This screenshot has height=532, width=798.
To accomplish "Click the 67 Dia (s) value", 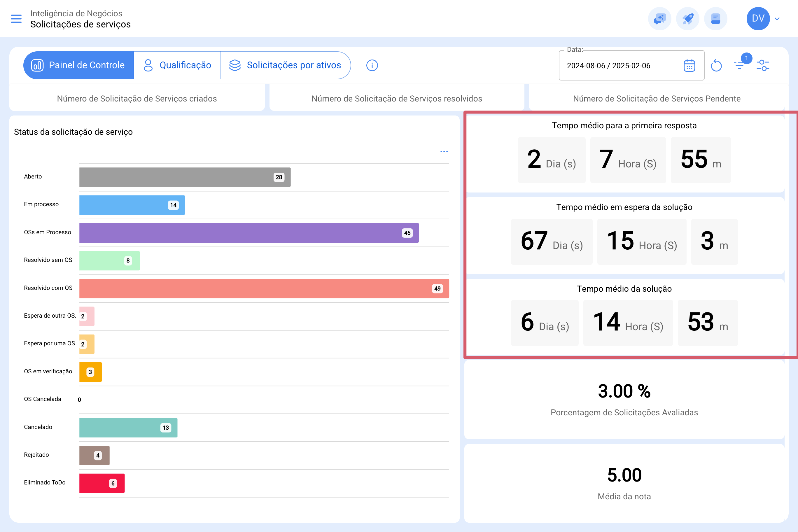I will (x=552, y=242).
